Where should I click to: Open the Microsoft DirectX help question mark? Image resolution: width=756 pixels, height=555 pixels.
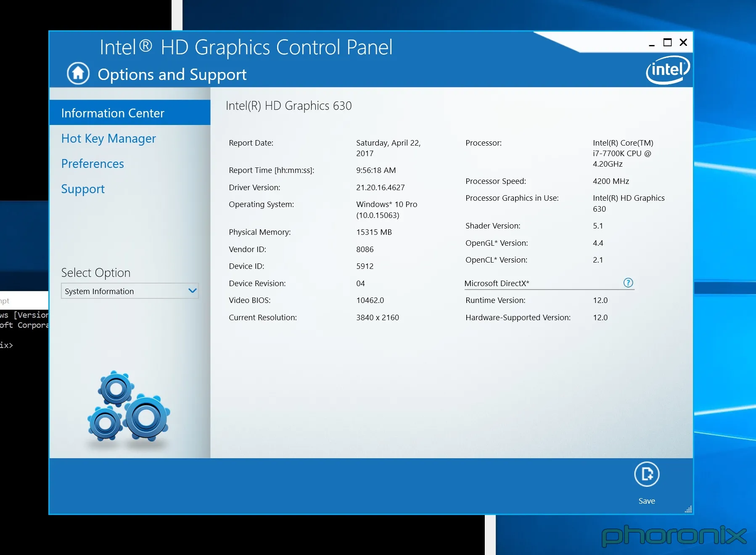[x=628, y=283]
